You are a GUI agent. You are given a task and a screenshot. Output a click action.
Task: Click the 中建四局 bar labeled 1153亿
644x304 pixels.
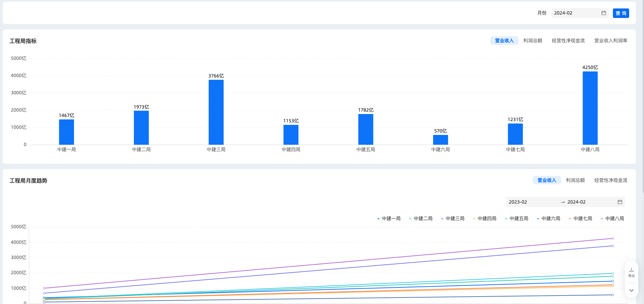291,135
